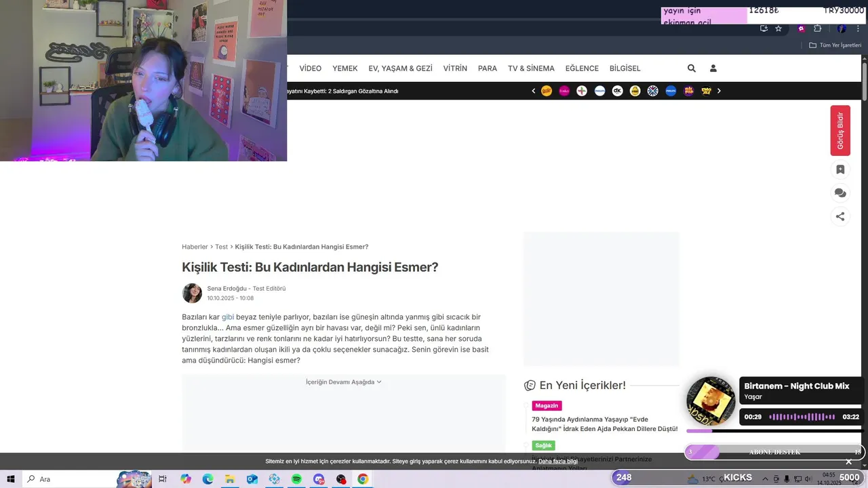The image size is (868, 488).
Task: Open the BİLGİSEL menu item
Action: coord(625,68)
